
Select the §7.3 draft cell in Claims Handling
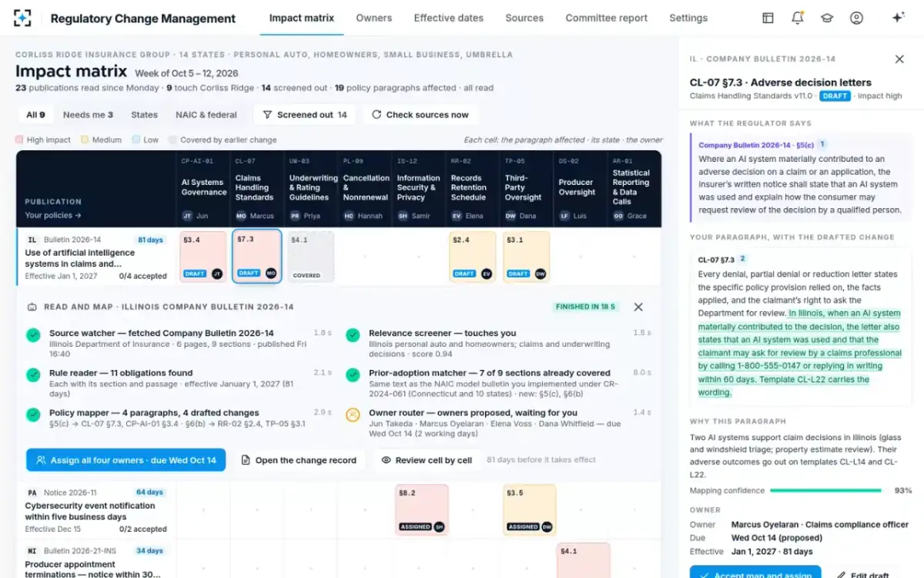click(x=257, y=257)
